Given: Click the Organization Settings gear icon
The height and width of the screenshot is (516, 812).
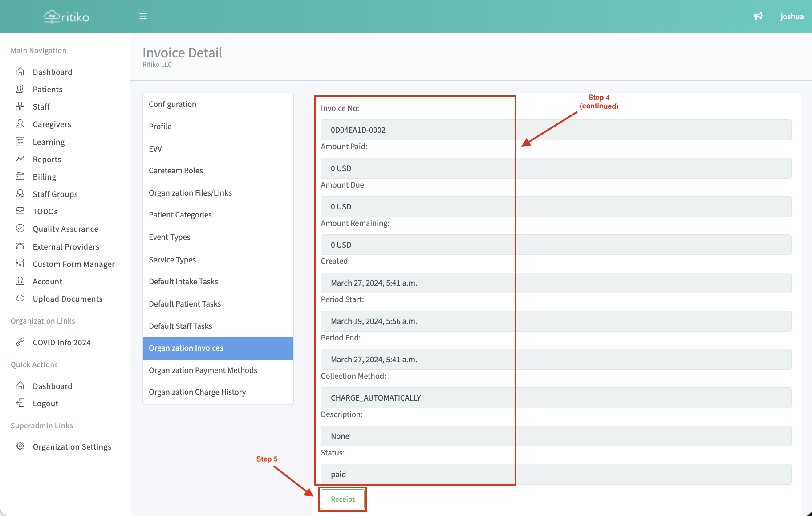Looking at the screenshot, I should [x=20, y=446].
